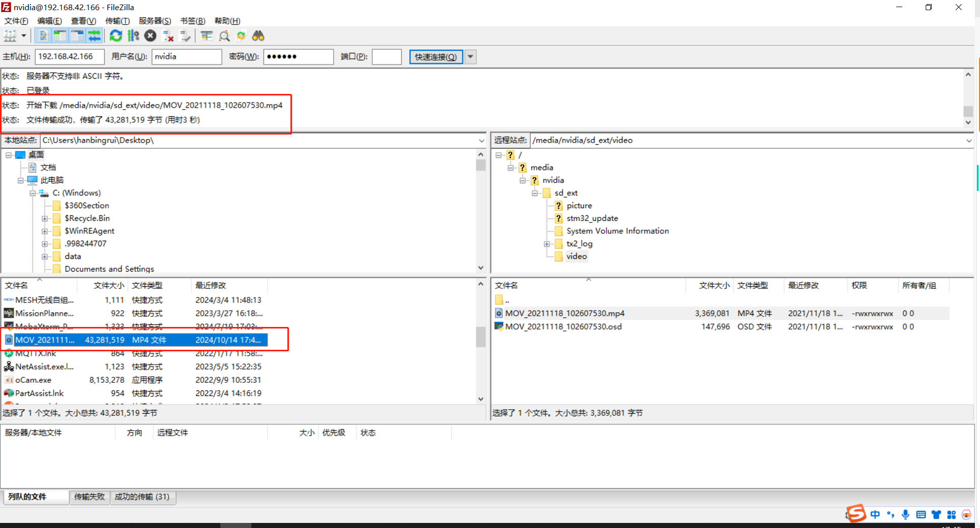Sort remote files by 权限 column

coord(872,285)
